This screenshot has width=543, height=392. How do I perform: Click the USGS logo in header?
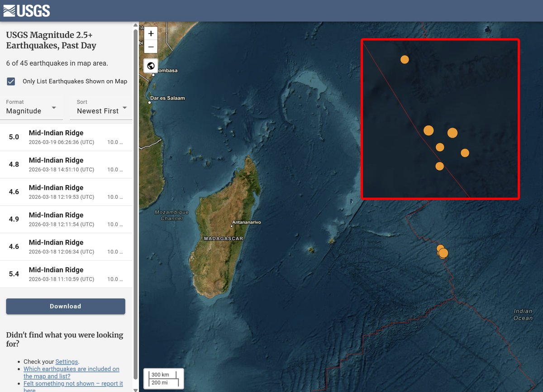(x=27, y=10)
